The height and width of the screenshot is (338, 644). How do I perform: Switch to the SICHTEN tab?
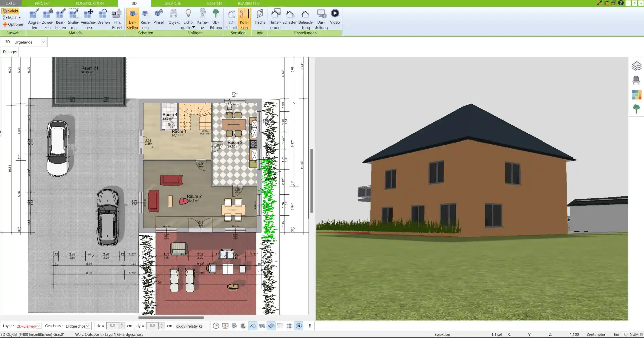tap(214, 3)
